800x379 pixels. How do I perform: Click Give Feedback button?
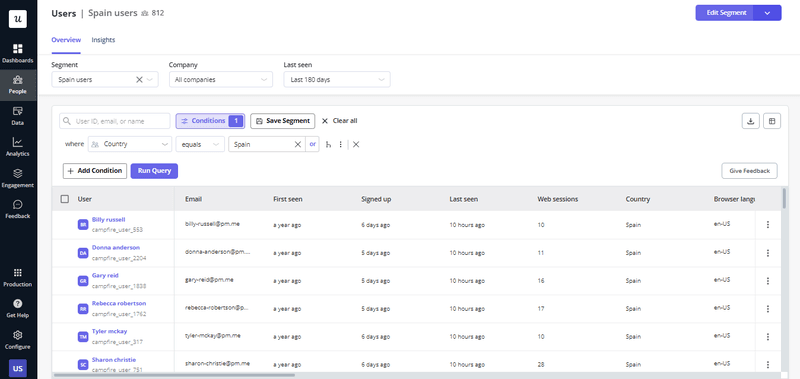click(749, 171)
